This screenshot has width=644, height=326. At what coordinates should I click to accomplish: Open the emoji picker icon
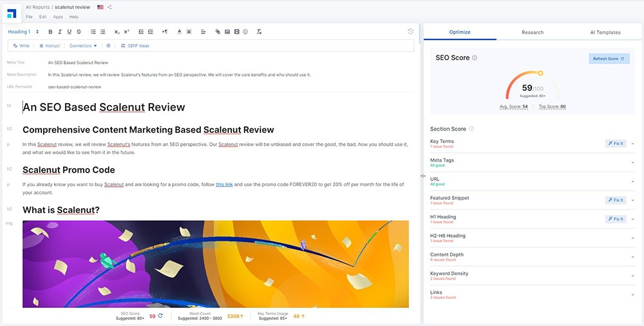(245, 32)
